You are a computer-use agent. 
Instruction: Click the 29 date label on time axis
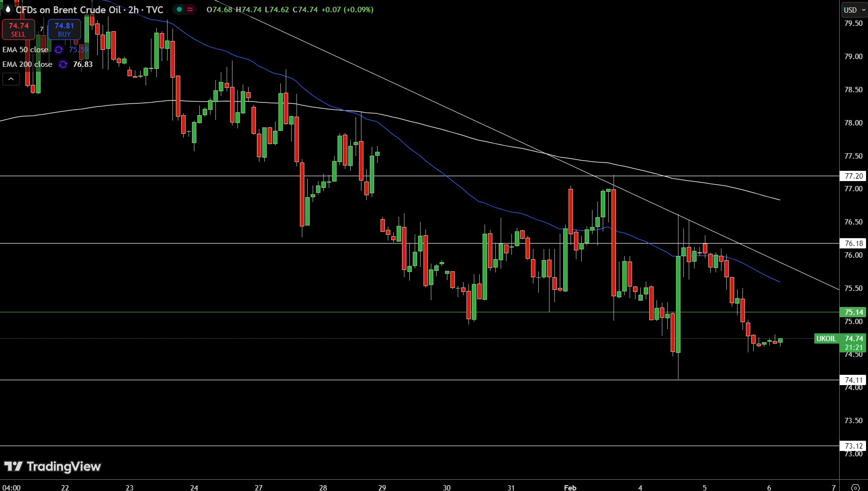[382, 488]
